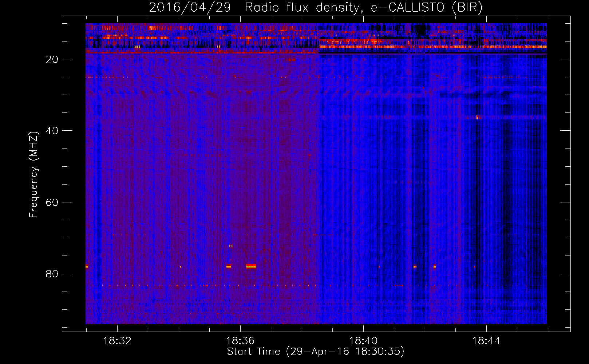Click the 60 frequency tick label
The width and height of the screenshot is (589, 364).
52,202
